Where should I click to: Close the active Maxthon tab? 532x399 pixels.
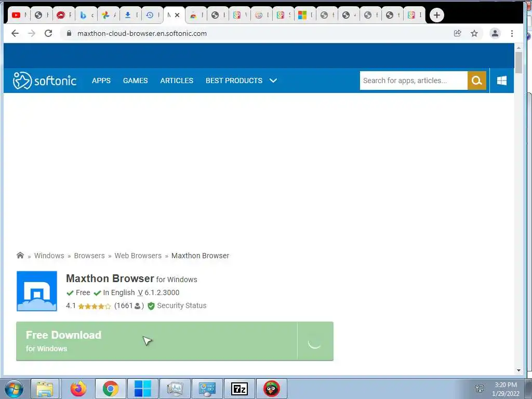pos(177,15)
